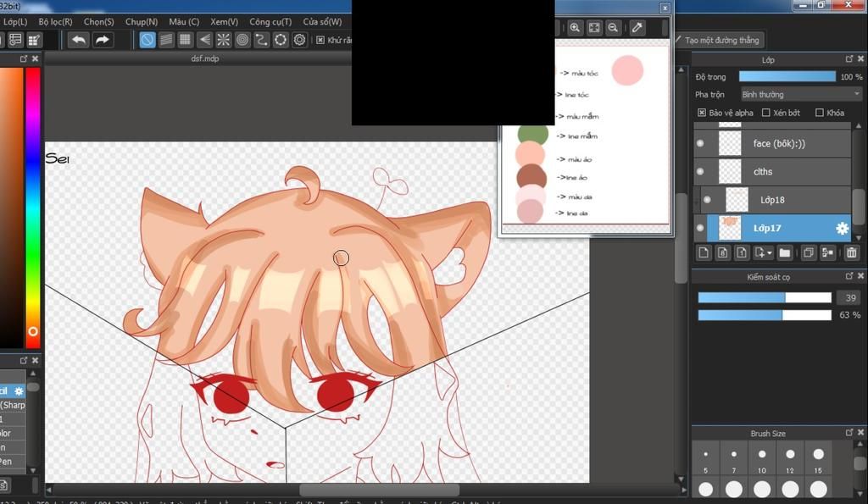
Task: Open the Lớp(L) menu
Action: (x=15, y=21)
